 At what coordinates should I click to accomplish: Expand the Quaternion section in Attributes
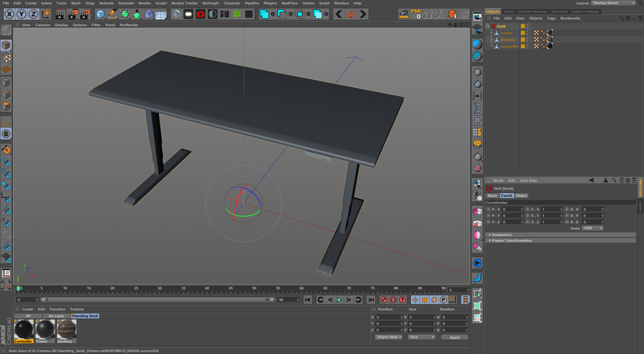coord(501,235)
